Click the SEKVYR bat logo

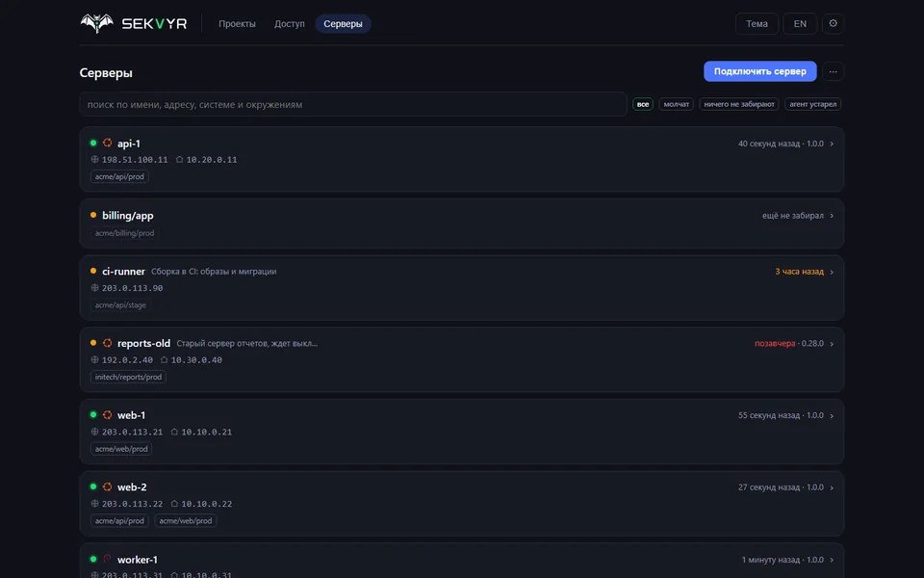pos(96,23)
